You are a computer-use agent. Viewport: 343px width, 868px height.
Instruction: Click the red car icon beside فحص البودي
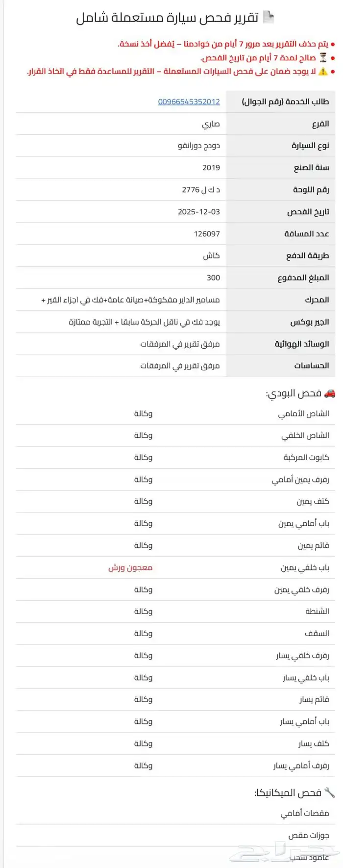(x=330, y=393)
